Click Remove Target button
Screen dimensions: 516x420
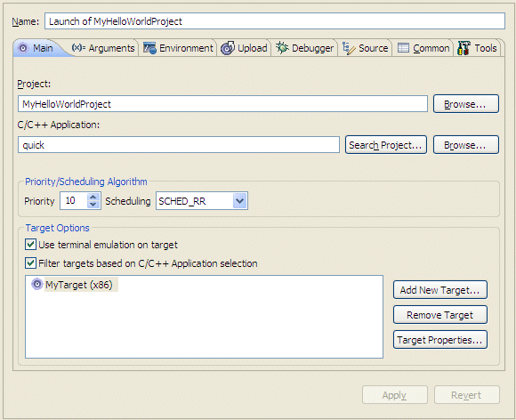pyautogui.click(x=440, y=315)
